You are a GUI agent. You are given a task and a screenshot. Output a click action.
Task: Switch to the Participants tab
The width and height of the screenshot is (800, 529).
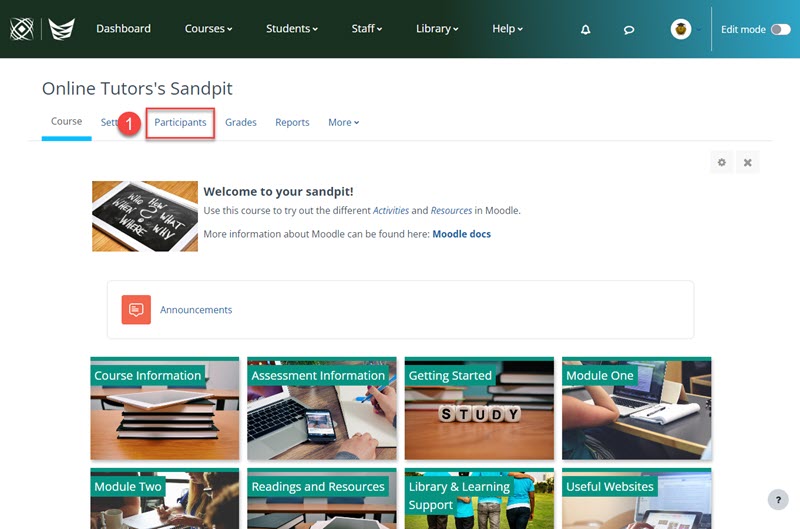point(180,122)
